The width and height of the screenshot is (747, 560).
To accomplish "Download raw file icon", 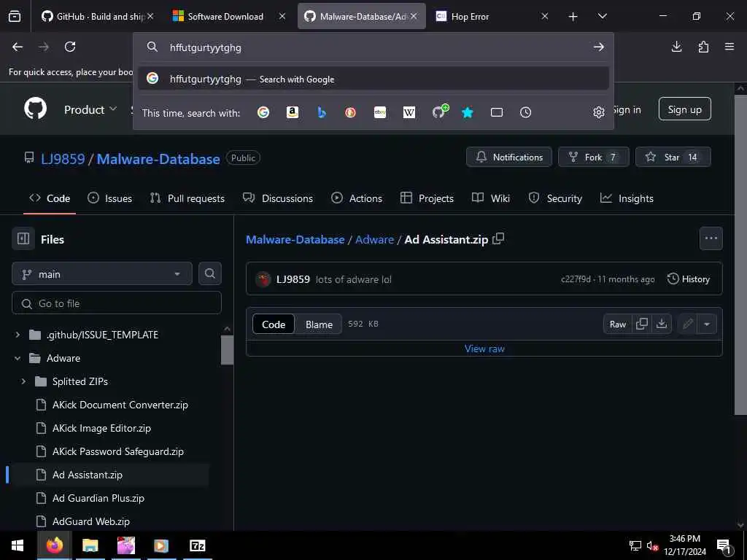I will tap(661, 324).
